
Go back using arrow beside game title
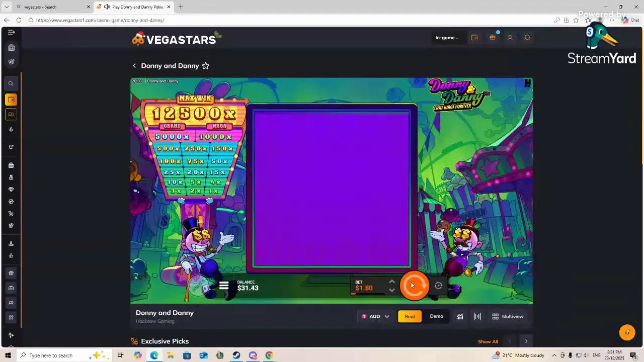[x=134, y=66]
